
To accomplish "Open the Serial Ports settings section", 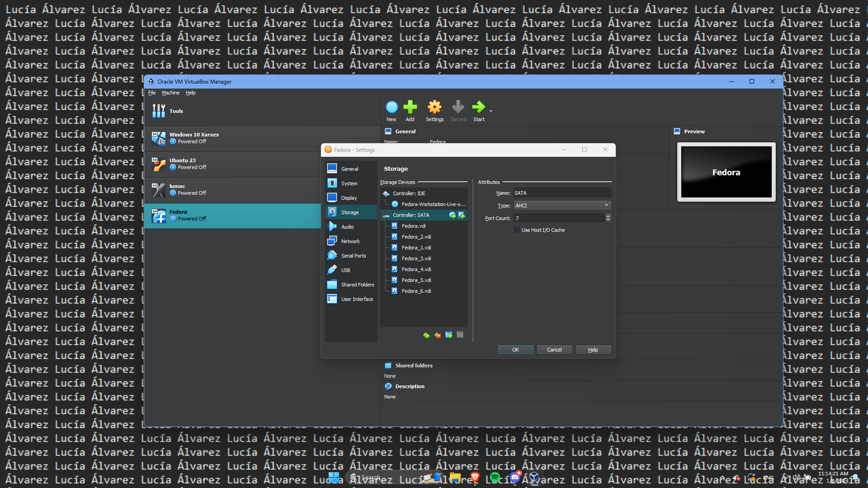I will tap(353, 255).
